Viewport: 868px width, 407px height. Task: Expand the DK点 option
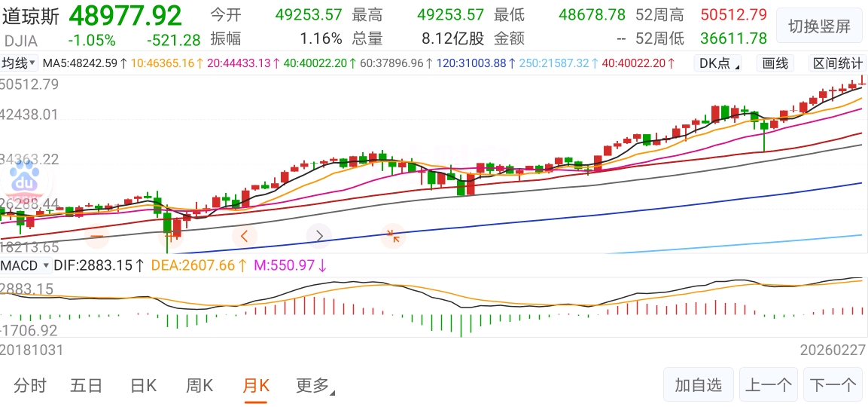pos(718,64)
